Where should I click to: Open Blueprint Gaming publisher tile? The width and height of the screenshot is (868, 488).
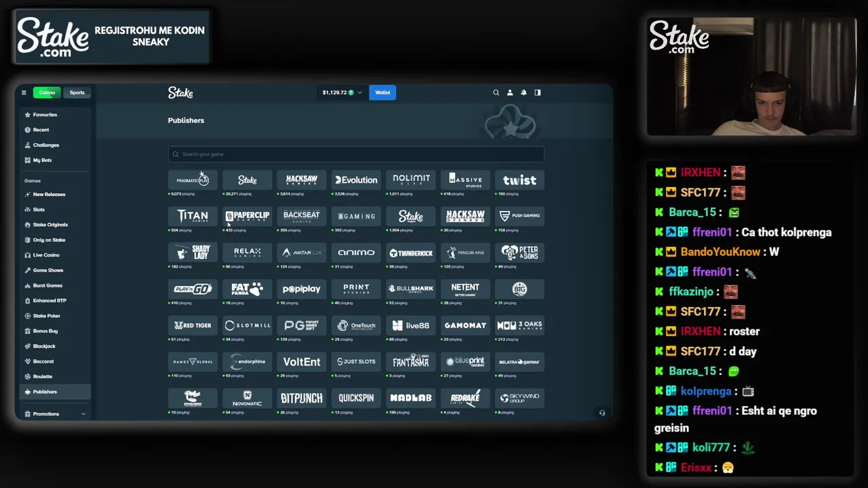pos(465,362)
